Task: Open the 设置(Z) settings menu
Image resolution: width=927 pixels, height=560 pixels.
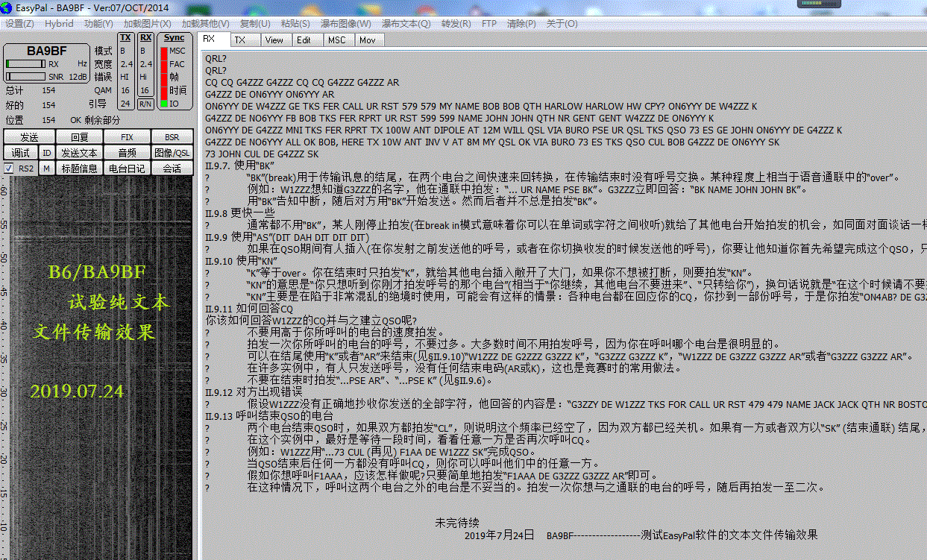Action: coord(19,24)
